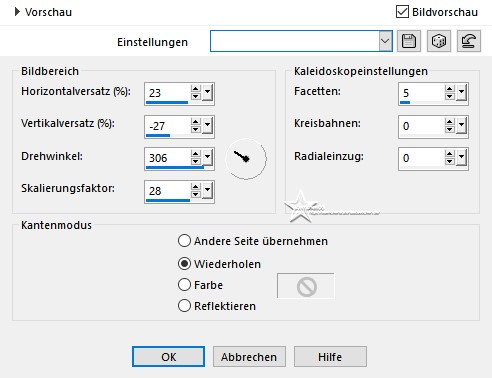Image resolution: width=492 pixels, height=378 pixels.
Task: Increase Kreisbahnen value with up arrow
Action: (x=450, y=122)
